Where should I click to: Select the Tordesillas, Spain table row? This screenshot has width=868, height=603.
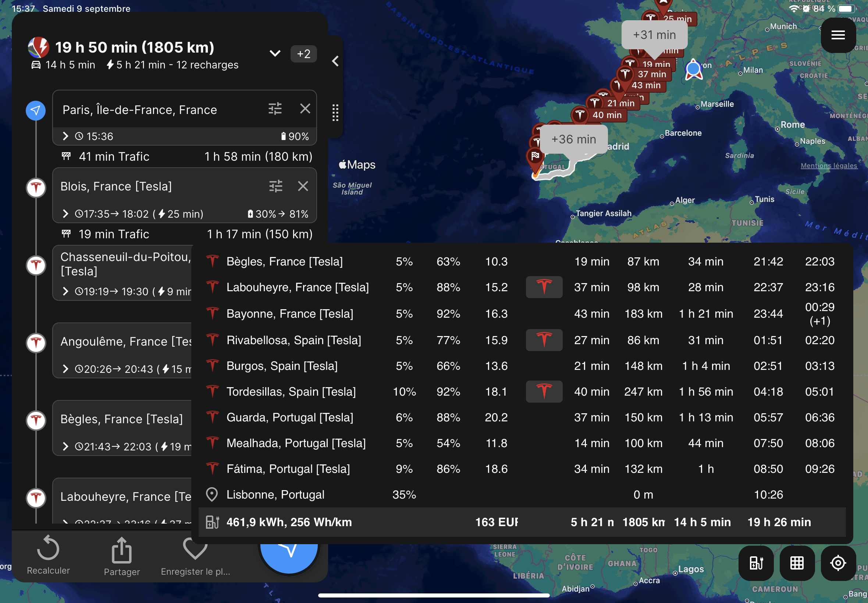(291, 392)
